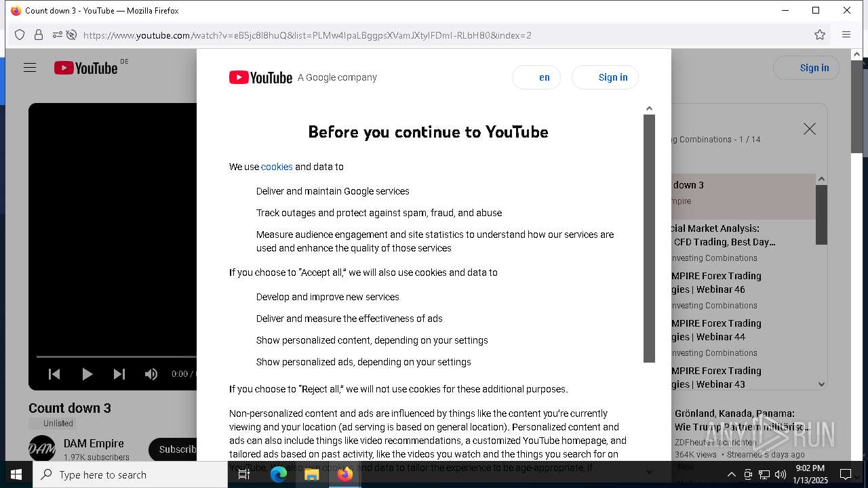
Task: Open the Windows notification center
Action: (846, 474)
